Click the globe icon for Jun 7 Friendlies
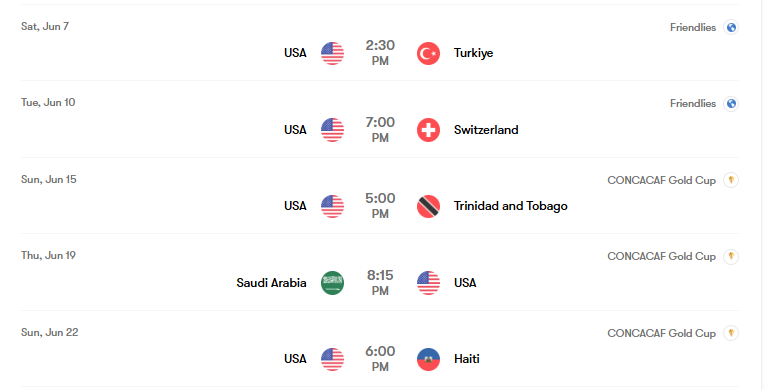 pos(731,27)
